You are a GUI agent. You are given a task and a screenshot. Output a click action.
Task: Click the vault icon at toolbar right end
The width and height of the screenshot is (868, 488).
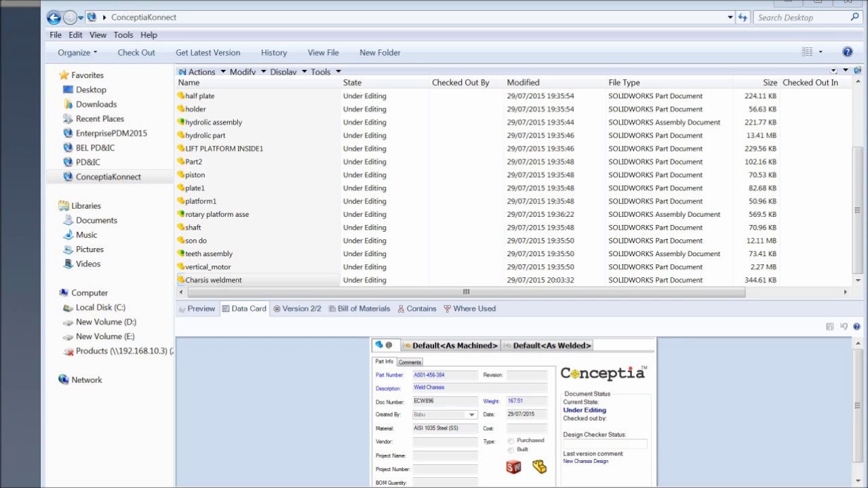tap(858, 70)
